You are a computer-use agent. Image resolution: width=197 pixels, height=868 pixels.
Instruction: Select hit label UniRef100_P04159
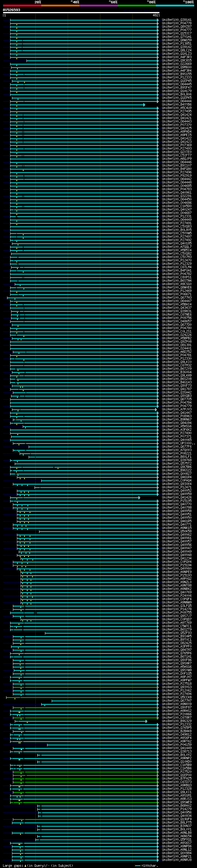tap(177, 745)
